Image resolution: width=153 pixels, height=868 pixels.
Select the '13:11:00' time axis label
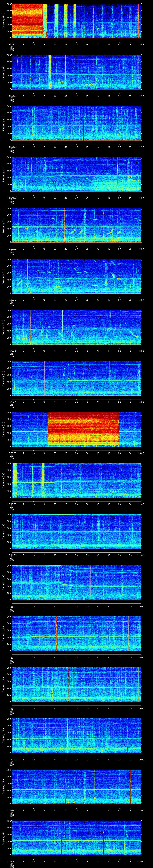pyautogui.click(x=12, y=555)
